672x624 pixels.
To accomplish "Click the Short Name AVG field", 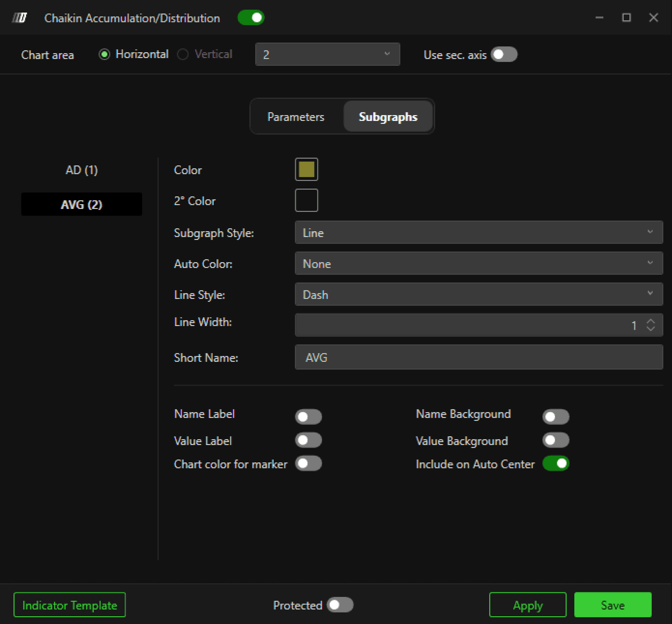I will (x=479, y=357).
